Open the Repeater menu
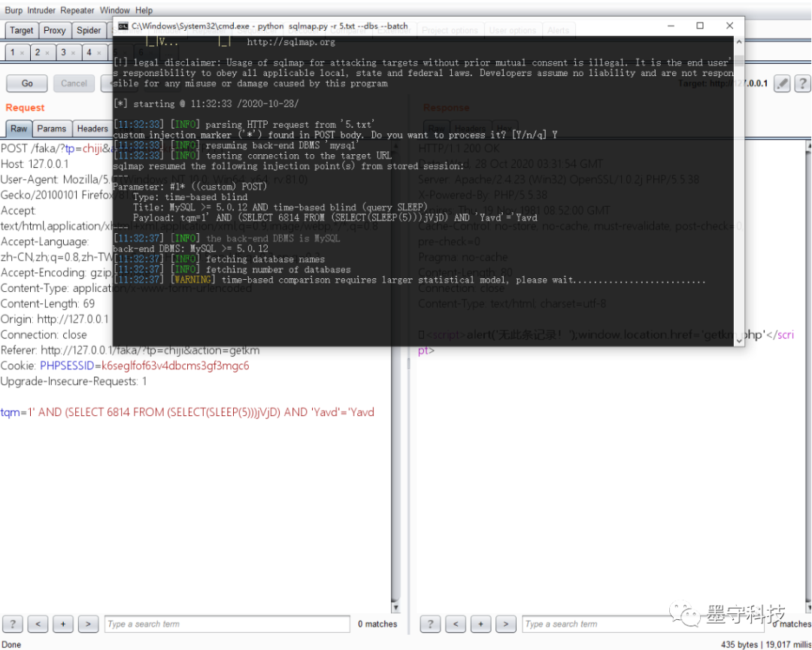 pos(77,11)
